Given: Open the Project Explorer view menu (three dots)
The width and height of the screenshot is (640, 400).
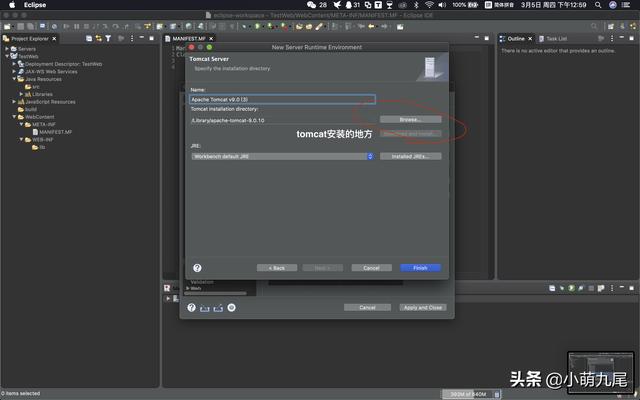Looking at the screenshot, I should 131,38.
